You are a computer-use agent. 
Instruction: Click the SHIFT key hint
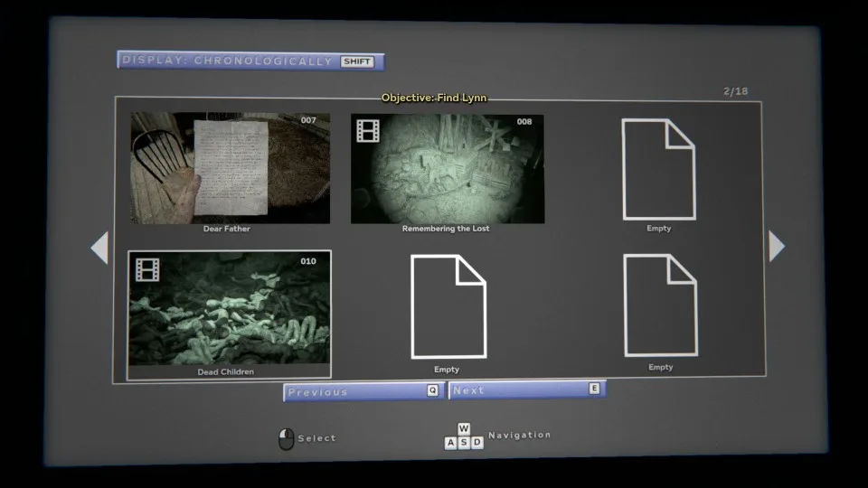coord(357,61)
